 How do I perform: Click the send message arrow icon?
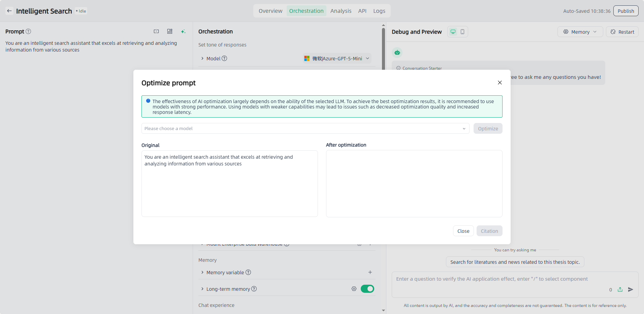pos(631,289)
